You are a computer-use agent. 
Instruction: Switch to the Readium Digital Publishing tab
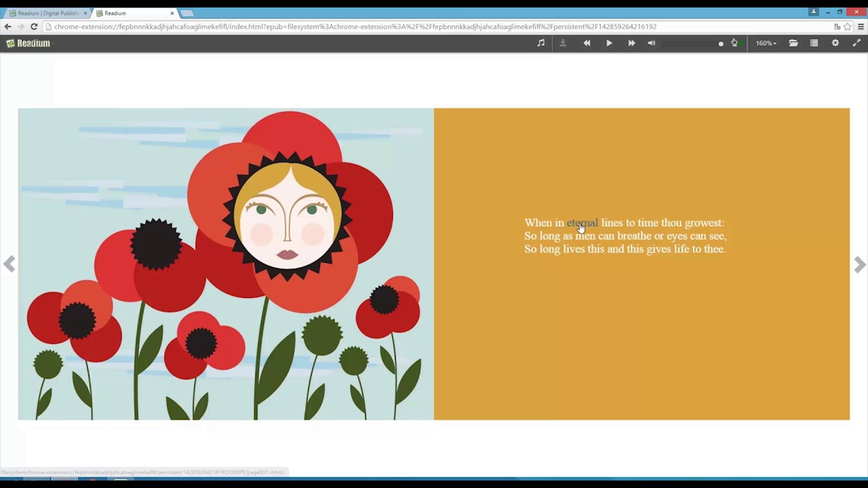pyautogui.click(x=47, y=13)
